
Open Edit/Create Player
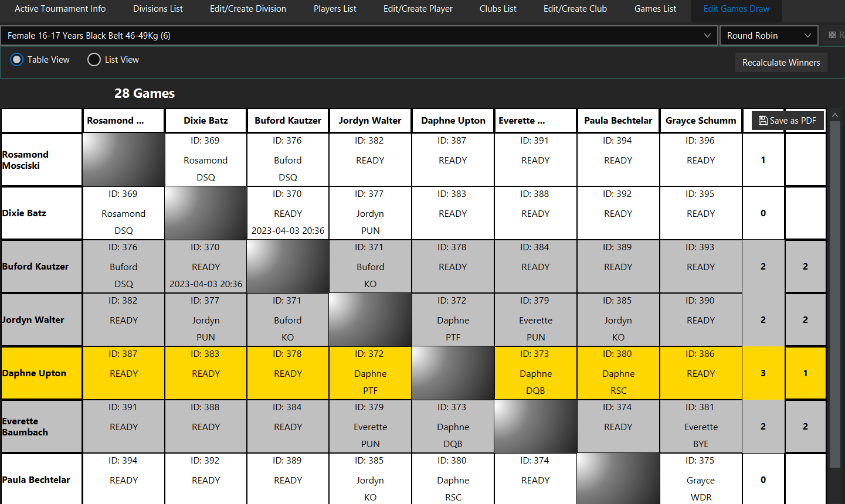coord(418,9)
